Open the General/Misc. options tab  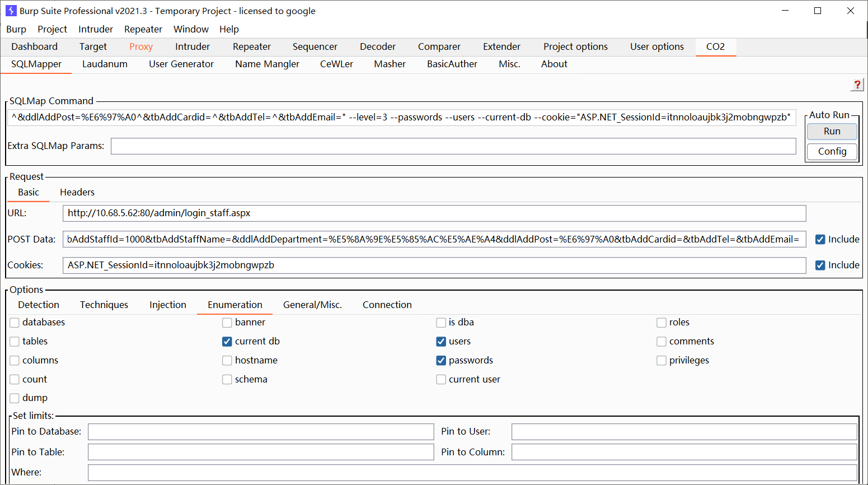312,305
